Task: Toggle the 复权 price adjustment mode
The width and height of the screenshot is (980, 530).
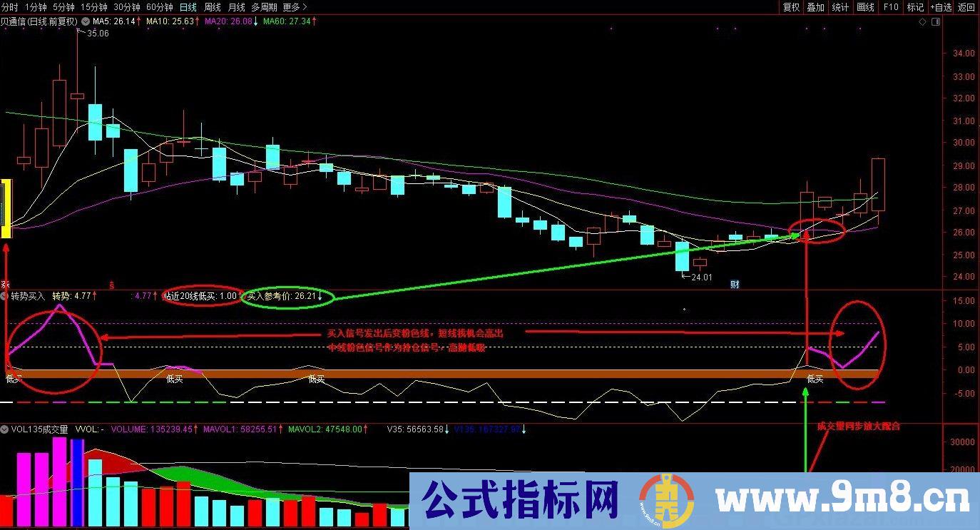Action: pyautogui.click(x=792, y=7)
